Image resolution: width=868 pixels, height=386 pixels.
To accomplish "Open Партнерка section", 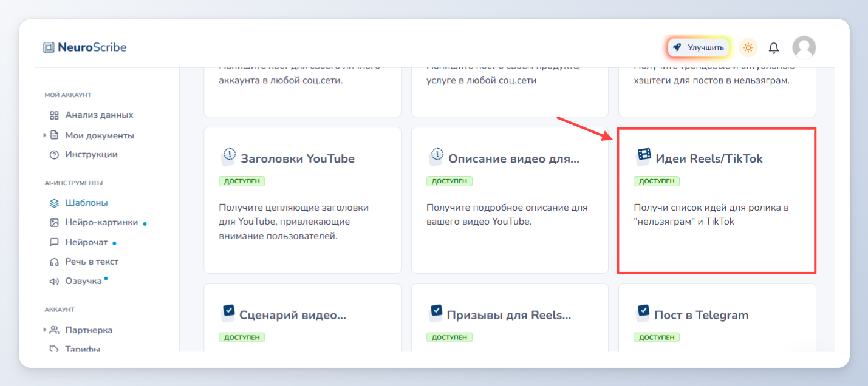I will (x=89, y=330).
